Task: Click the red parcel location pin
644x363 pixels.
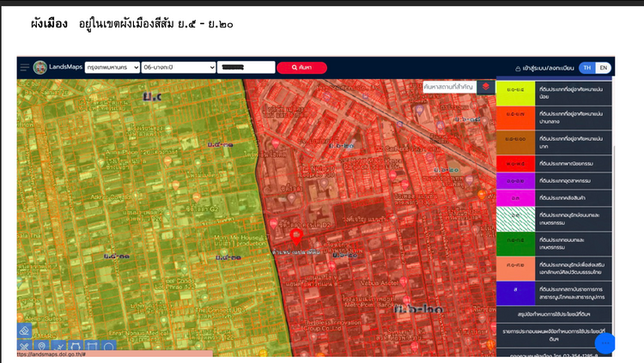Action: pos(296,237)
